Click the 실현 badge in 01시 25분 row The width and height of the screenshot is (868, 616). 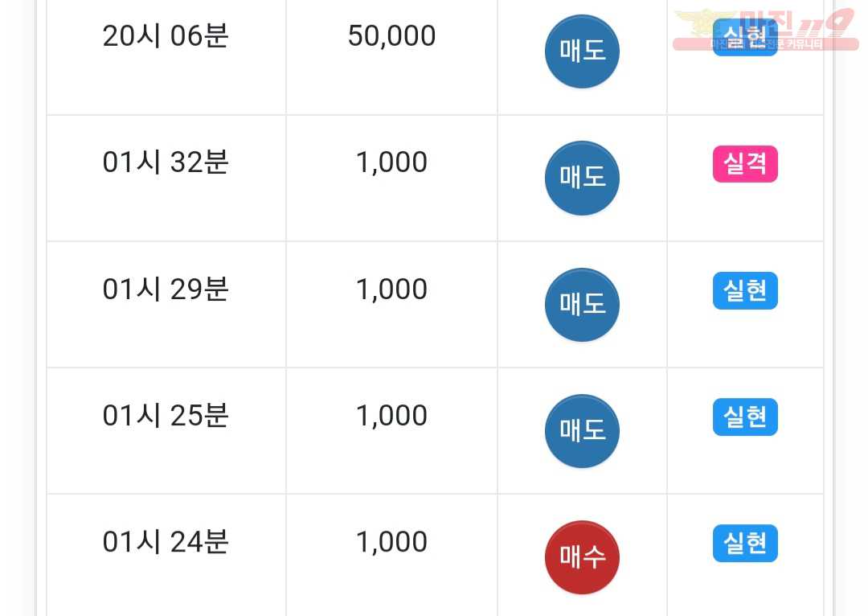point(745,417)
